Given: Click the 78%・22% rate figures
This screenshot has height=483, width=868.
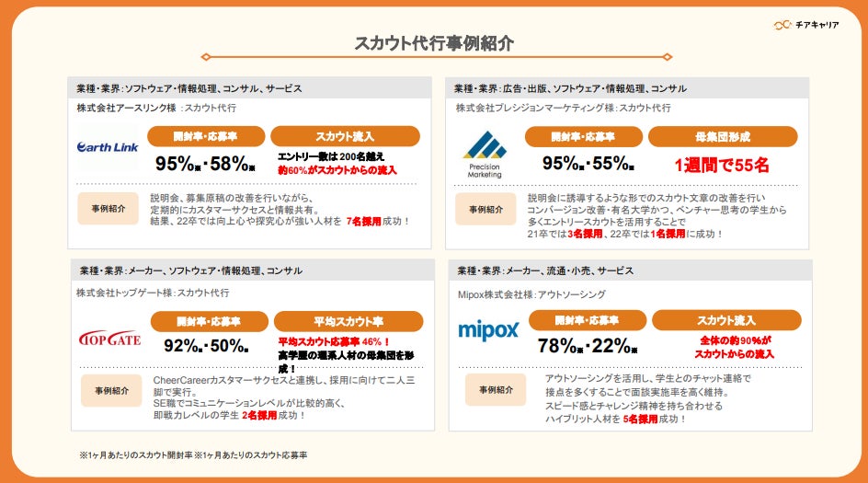Looking at the screenshot, I should coord(588,346).
